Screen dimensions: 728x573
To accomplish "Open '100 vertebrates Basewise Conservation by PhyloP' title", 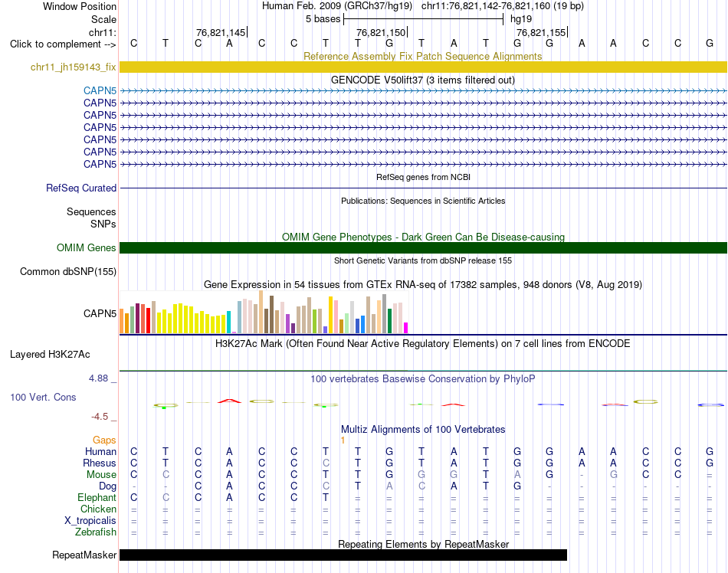I will click(423, 379).
